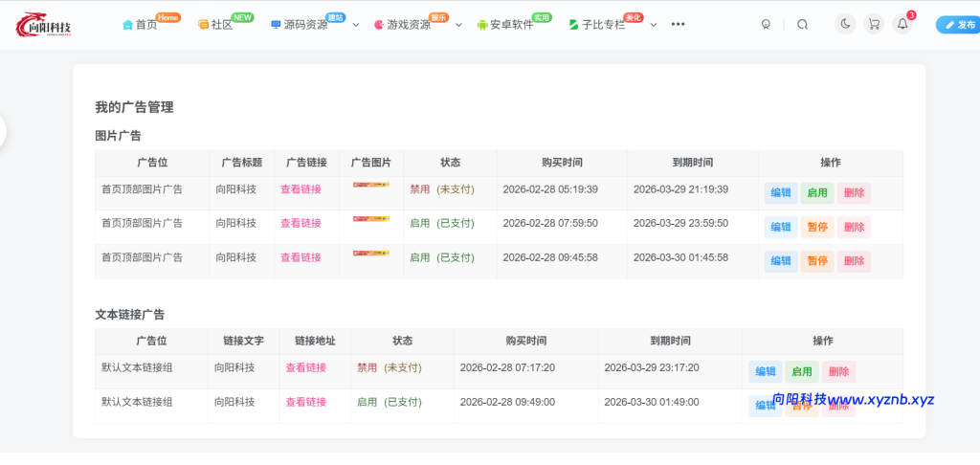The image size is (980, 465).
Task: Open the 子比专栏 menu item
Action: click(x=604, y=25)
